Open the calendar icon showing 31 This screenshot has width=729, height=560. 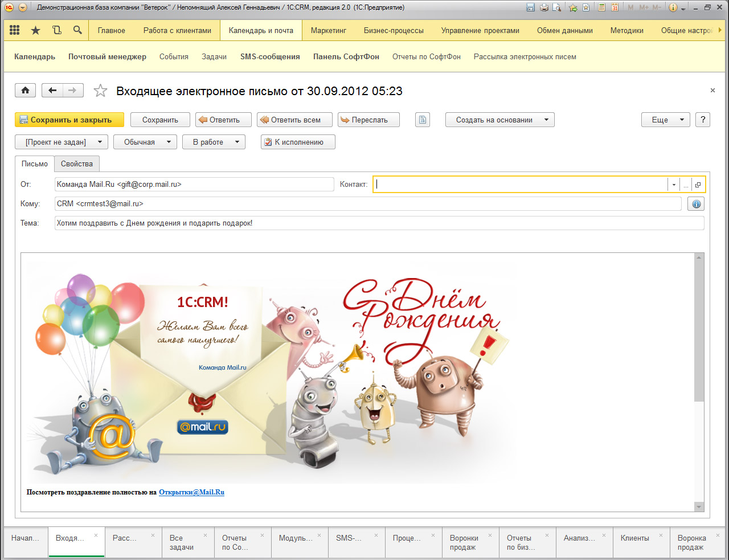coord(615,7)
